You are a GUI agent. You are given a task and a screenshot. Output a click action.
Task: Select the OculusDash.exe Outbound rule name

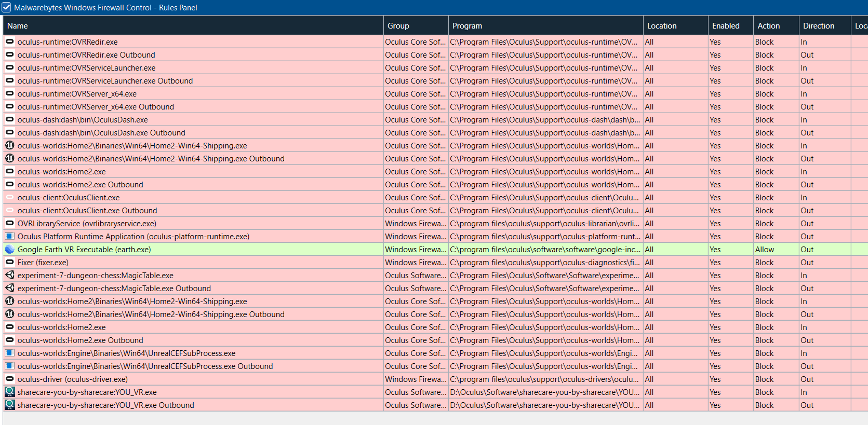tap(101, 133)
